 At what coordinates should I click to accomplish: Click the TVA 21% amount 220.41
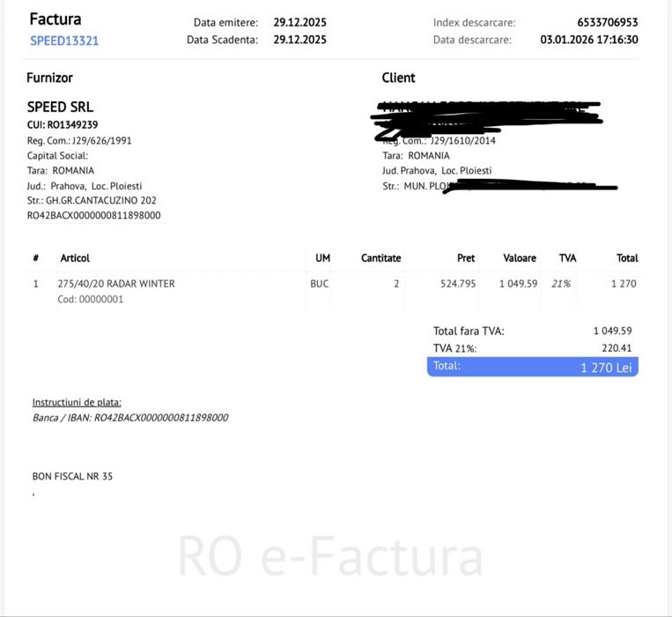tap(617, 347)
